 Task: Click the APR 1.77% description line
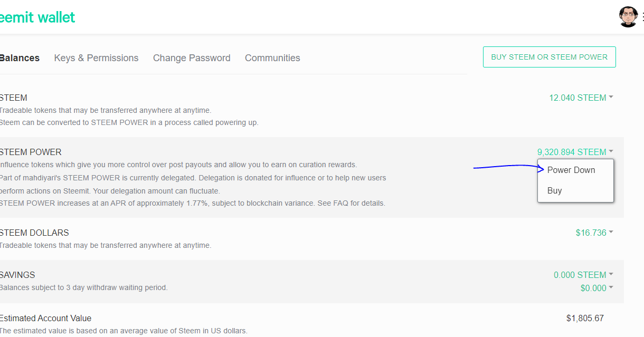(x=192, y=203)
